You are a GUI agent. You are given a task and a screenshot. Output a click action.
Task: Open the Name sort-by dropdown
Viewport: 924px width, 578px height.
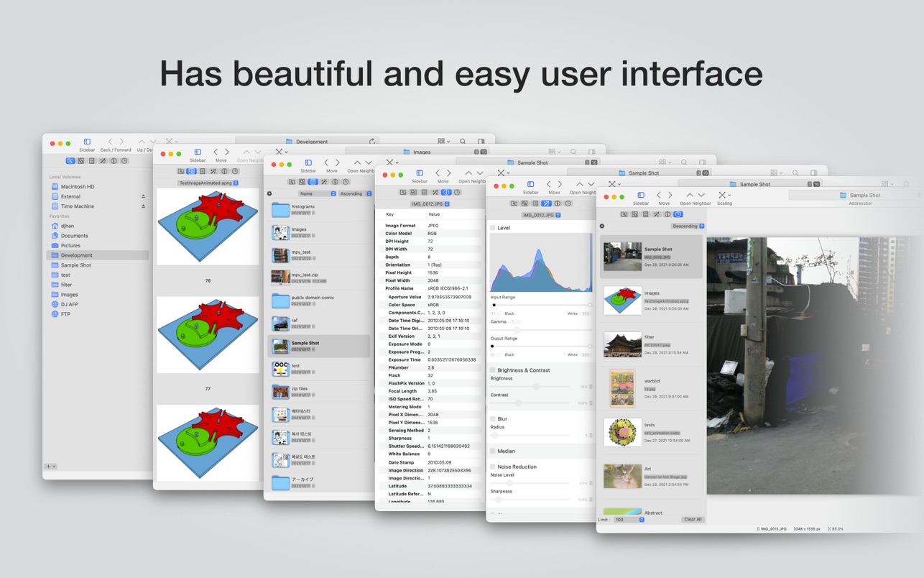(317, 193)
